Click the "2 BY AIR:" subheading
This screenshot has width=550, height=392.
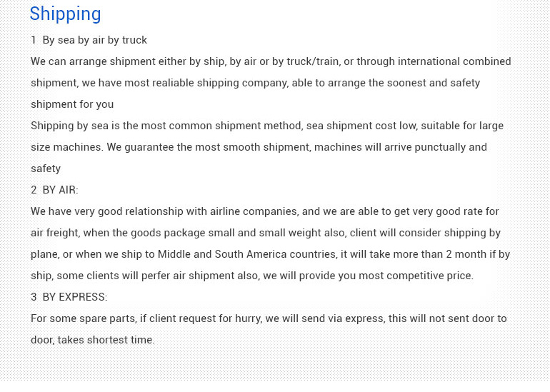(x=54, y=190)
